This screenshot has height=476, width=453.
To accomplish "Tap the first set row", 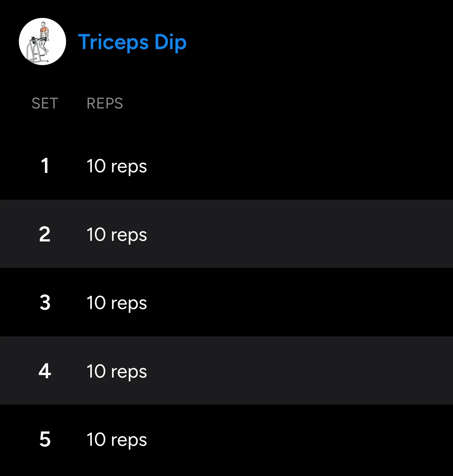I will [x=226, y=165].
